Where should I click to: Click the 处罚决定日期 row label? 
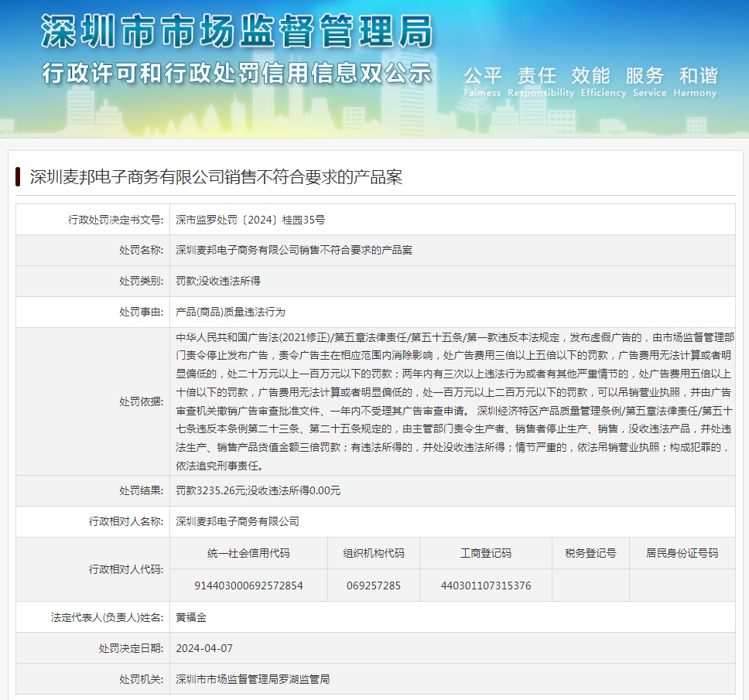click(x=131, y=648)
